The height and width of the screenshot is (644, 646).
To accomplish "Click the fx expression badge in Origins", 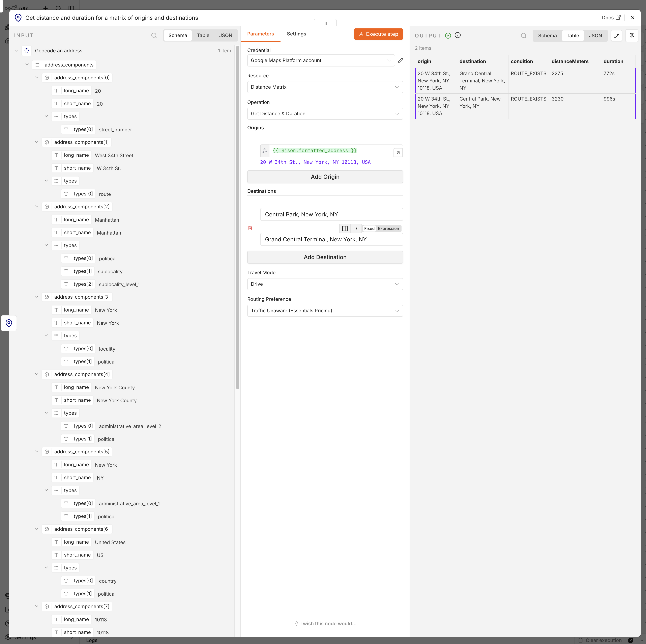I will 265,151.
